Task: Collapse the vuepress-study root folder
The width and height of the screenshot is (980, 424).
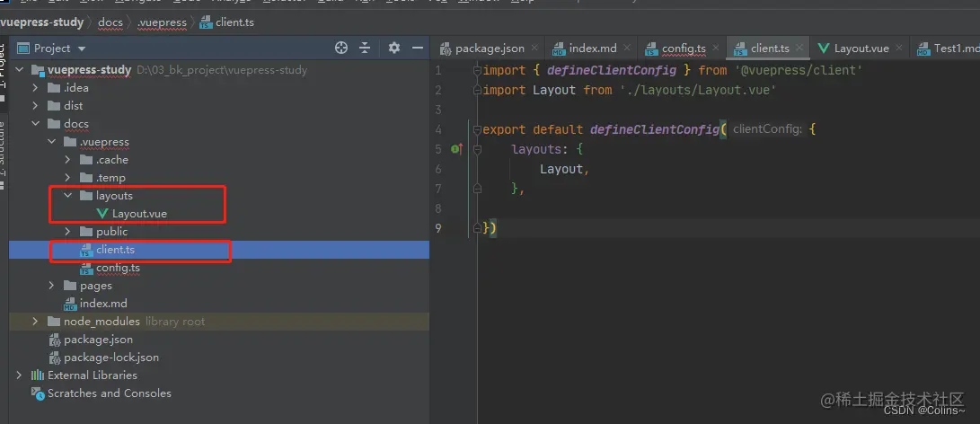Action: pos(19,70)
